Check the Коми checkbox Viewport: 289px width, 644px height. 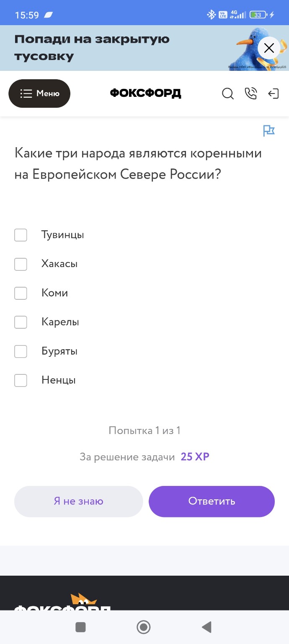click(21, 293)
